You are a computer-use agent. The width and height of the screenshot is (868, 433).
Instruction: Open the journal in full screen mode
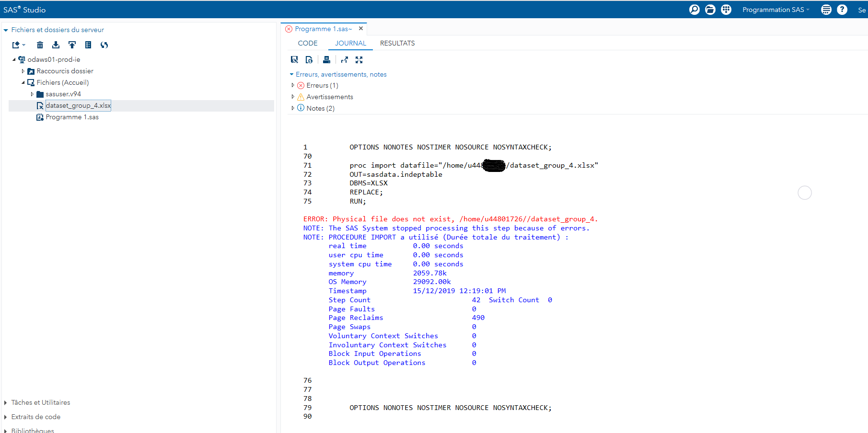pos(359,59)
